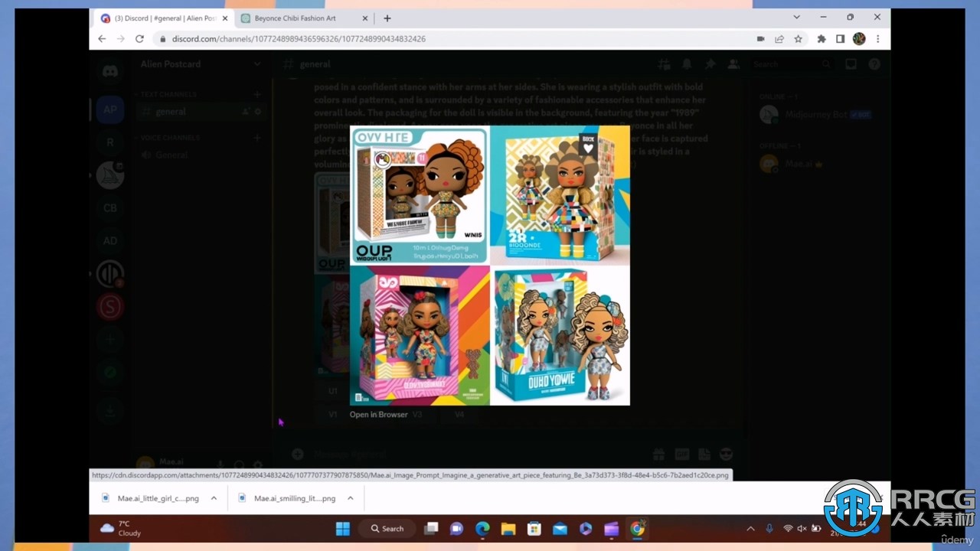Toggle the member list

click(x=733, y=64)
